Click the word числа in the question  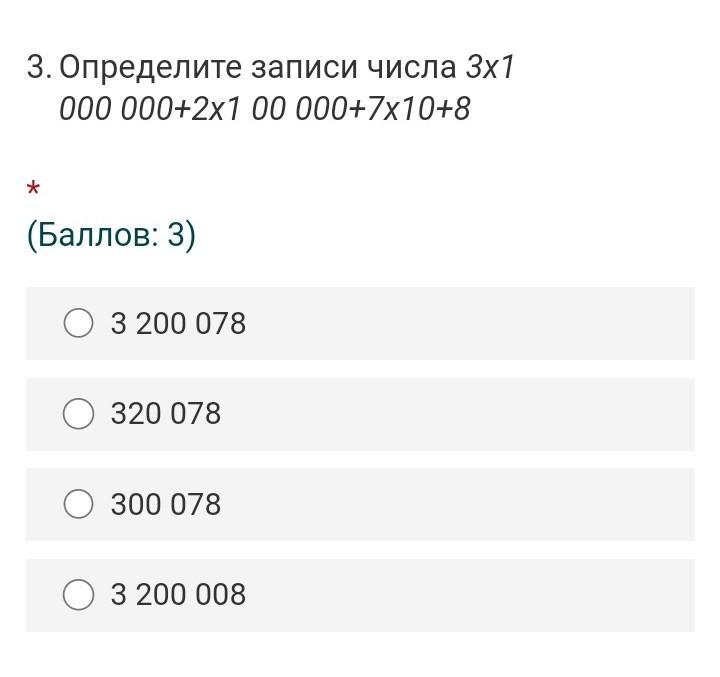(412, 68)
